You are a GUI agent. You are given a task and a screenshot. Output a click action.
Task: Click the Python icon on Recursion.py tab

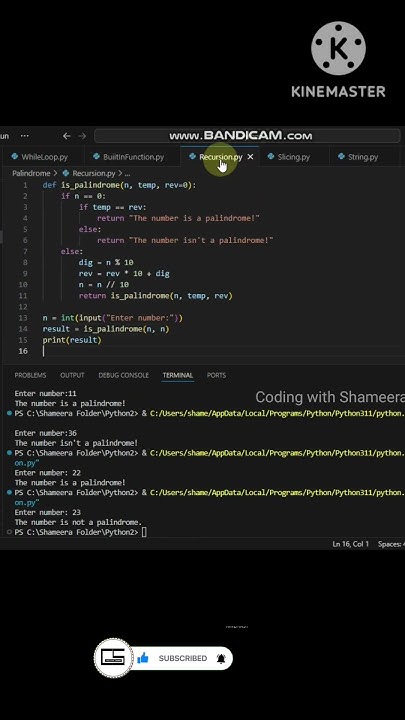192,157
